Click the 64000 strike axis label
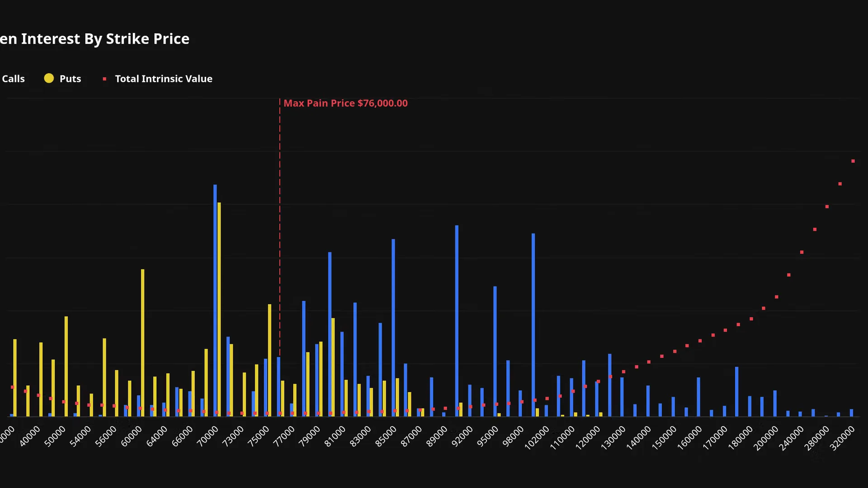Image resolution: width=868 pixels, height=488 pixels. click(x=157, y=436)
